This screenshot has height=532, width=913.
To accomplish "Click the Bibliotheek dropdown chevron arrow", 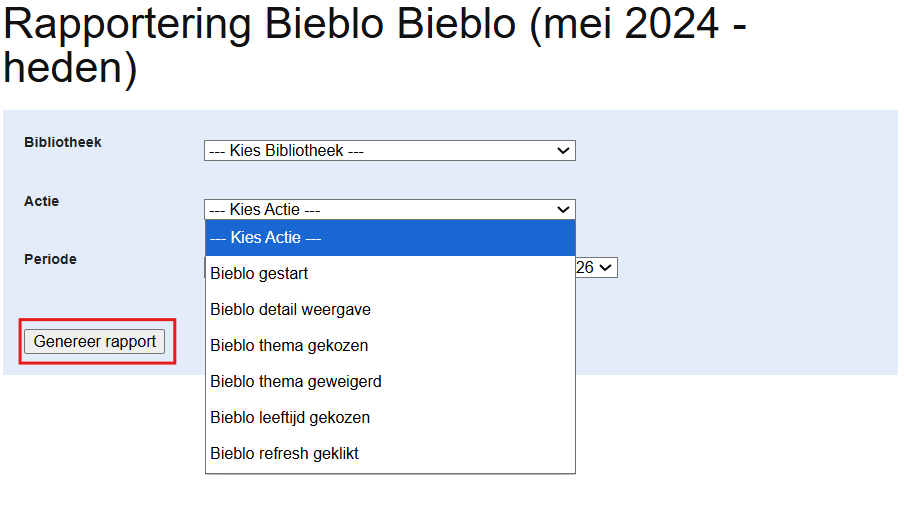I will pyautogui.click(x=564, y=151).
